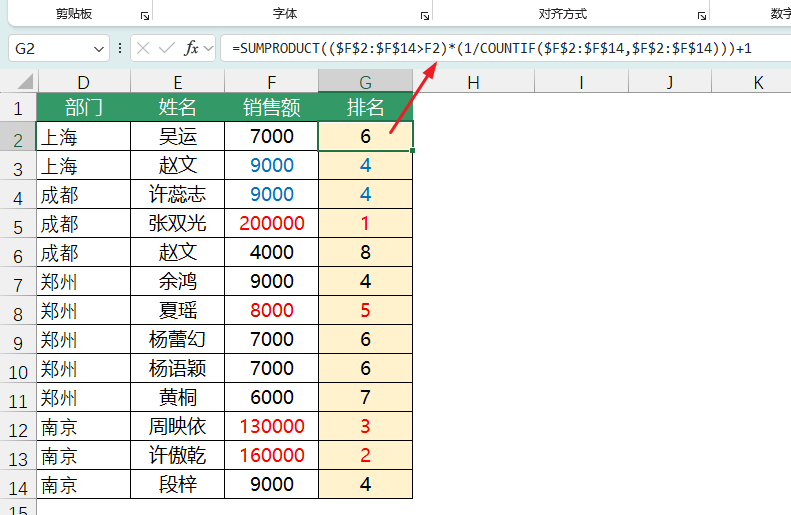
Task: Select column G header
Action: tap(366, 82)
